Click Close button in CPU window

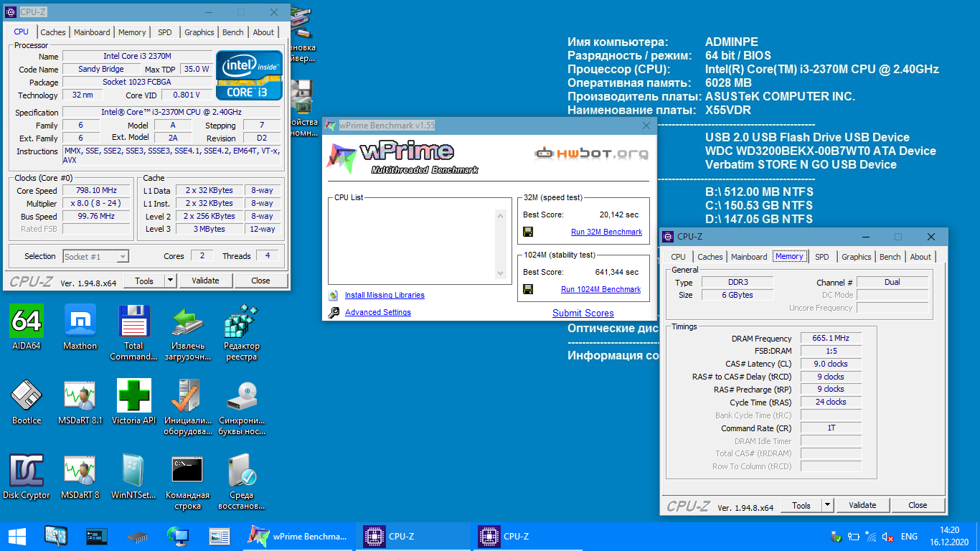tap(261, 281)
